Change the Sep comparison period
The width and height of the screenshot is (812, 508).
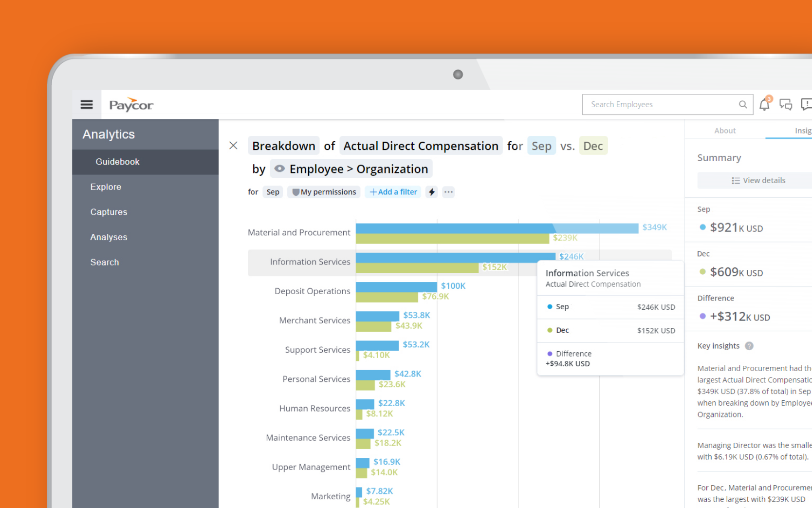[541, 146]
